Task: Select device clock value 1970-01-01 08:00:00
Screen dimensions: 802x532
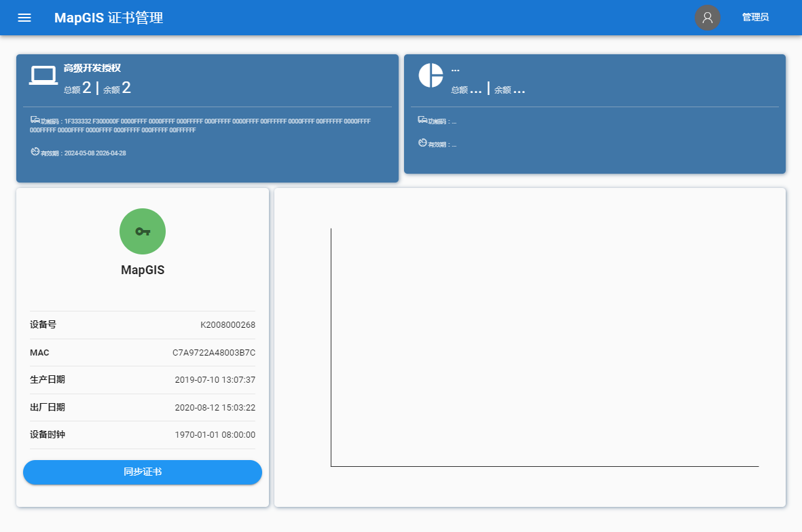Action: pyautogui.click(x=215, y=435)
